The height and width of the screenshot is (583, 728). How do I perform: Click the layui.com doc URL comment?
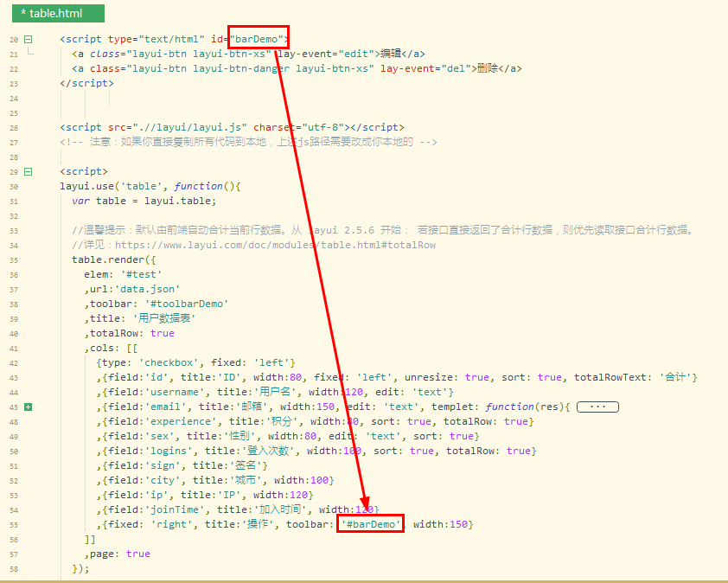coord(275,245)
